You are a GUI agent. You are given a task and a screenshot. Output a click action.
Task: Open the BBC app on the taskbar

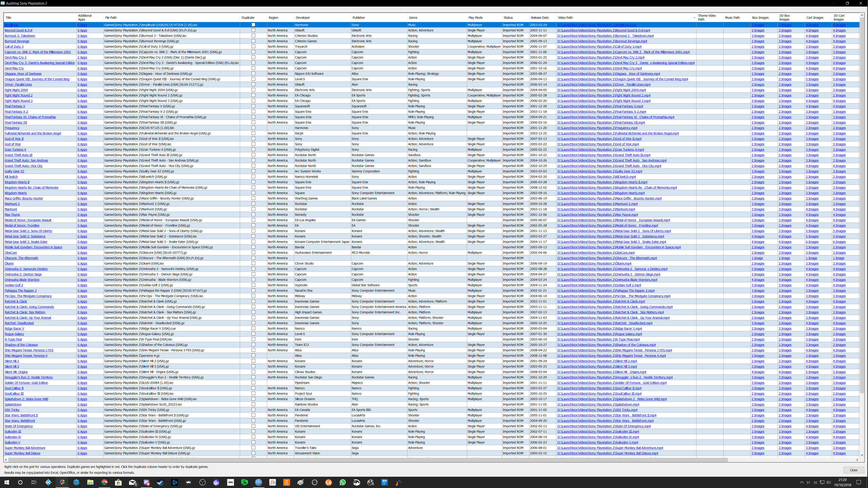[231, 482]
